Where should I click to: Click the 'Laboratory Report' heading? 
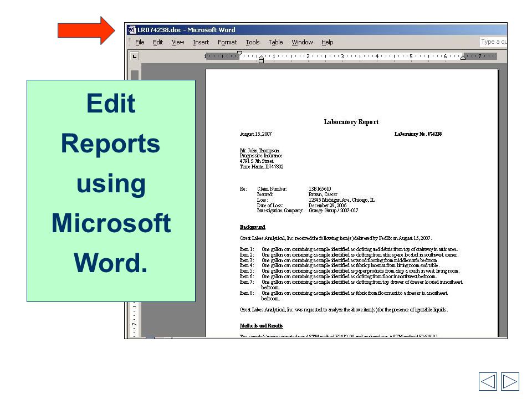tap(351, 122)
